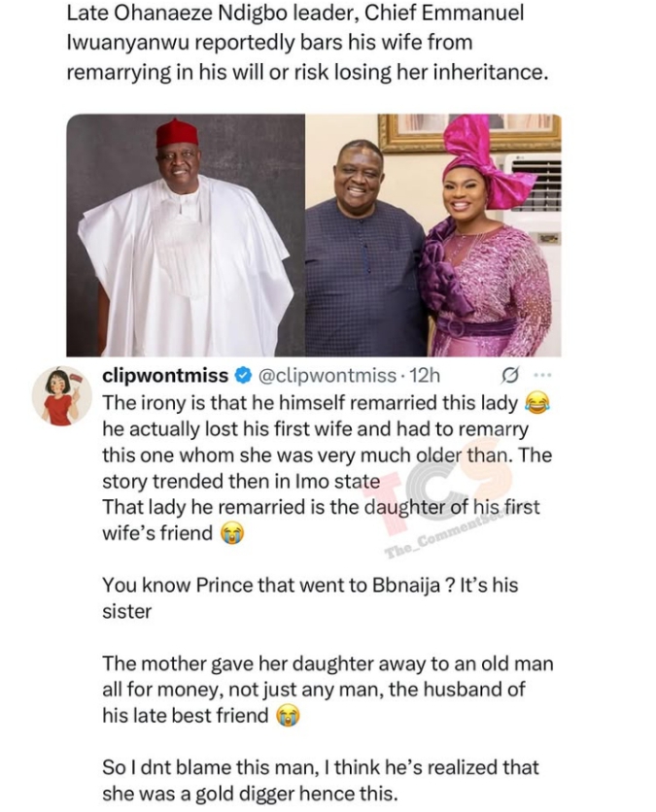The height and width of the screenshot is (812, 656).
Task: Click the headline about Chief Emmanuel Iwuanyanwu
Action: pos(307,43)
